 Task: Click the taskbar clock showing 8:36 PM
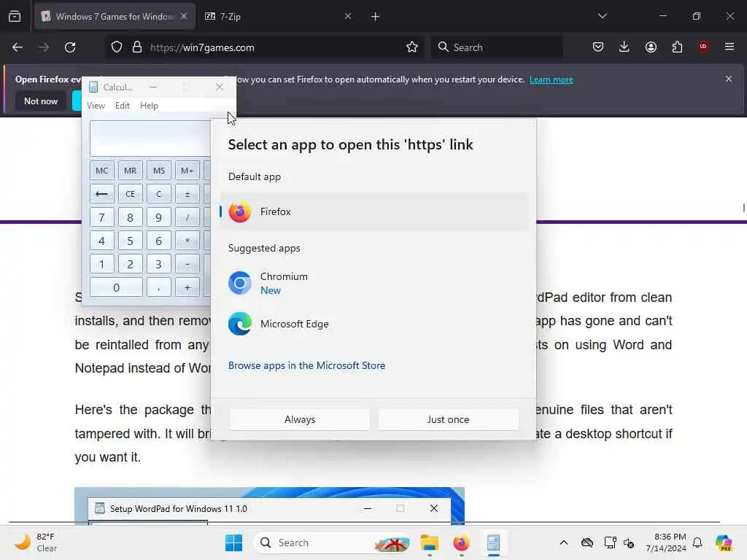(x=665, y=542)
